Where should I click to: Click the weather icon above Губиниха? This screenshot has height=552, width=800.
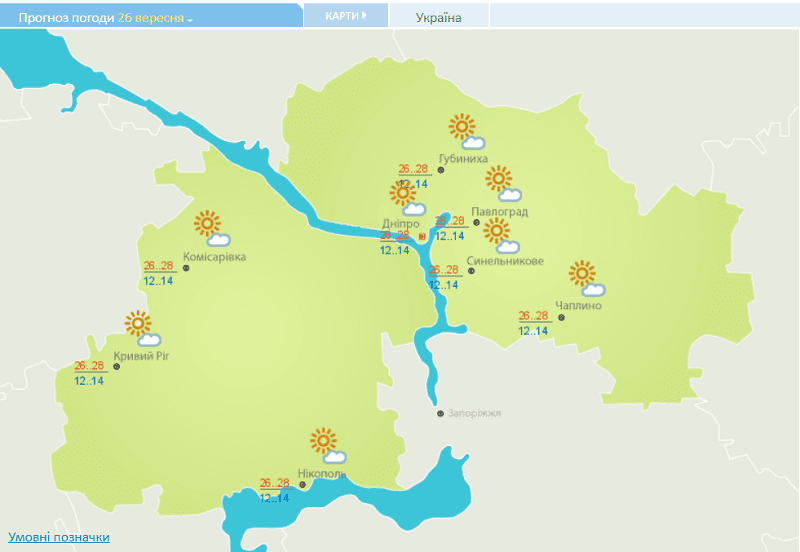[465, 130]
